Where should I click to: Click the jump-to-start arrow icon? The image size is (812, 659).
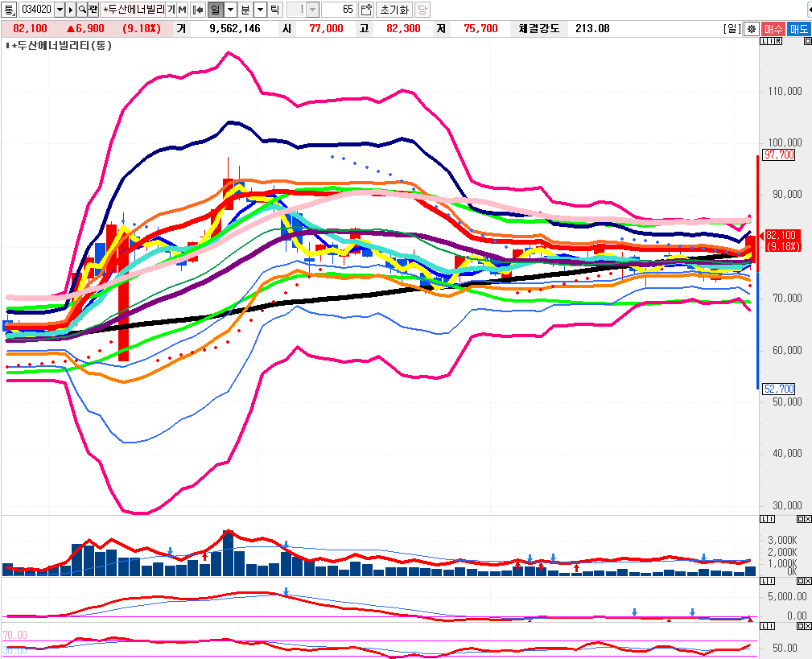[198, 10]
